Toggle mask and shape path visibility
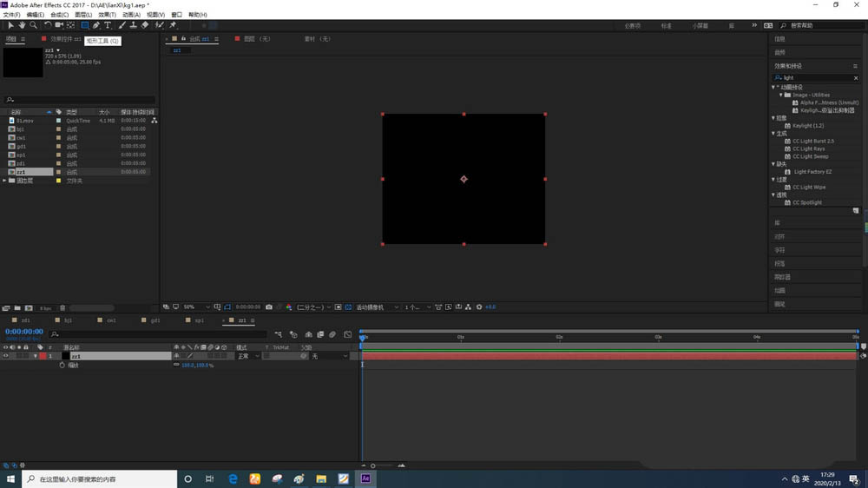 [227, 307]
